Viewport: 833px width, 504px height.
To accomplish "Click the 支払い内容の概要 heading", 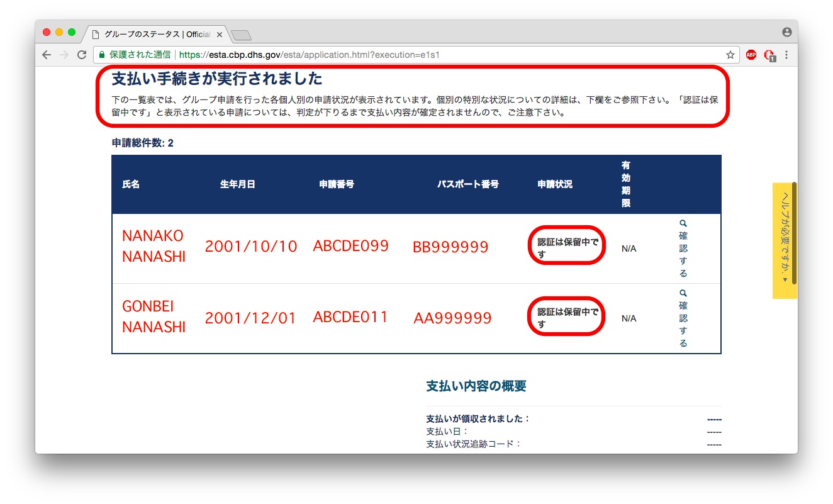I will point(476,386).
